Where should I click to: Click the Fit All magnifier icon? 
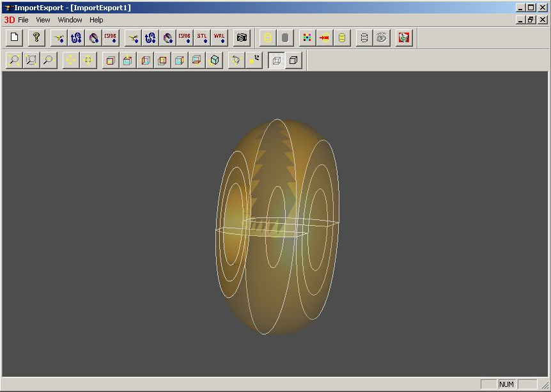[14, 60]
